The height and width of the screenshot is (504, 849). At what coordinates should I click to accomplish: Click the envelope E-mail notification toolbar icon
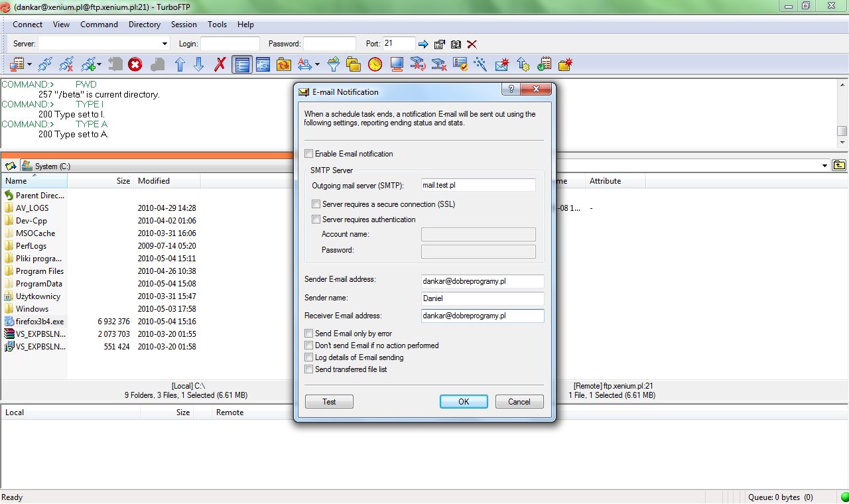tap(502, 64)
